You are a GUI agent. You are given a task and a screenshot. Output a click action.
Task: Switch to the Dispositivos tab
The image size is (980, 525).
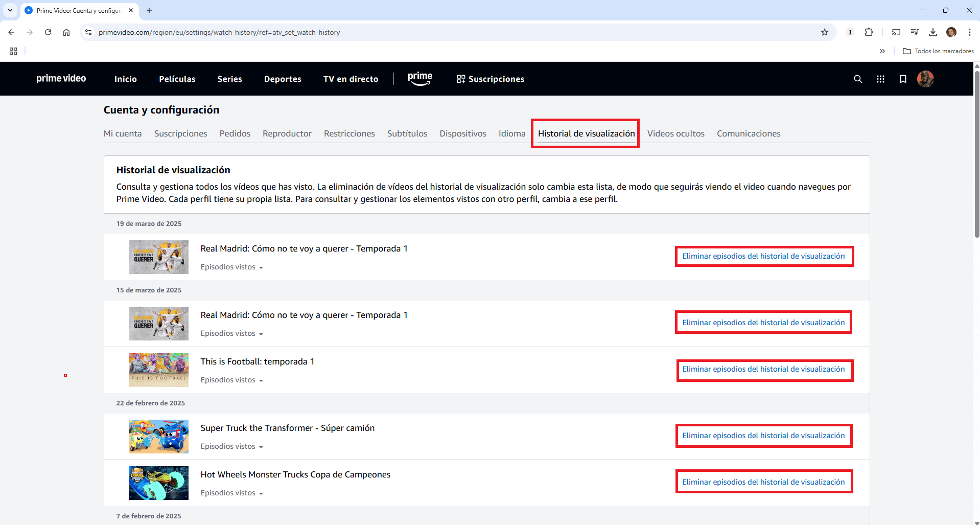point(463,133)
